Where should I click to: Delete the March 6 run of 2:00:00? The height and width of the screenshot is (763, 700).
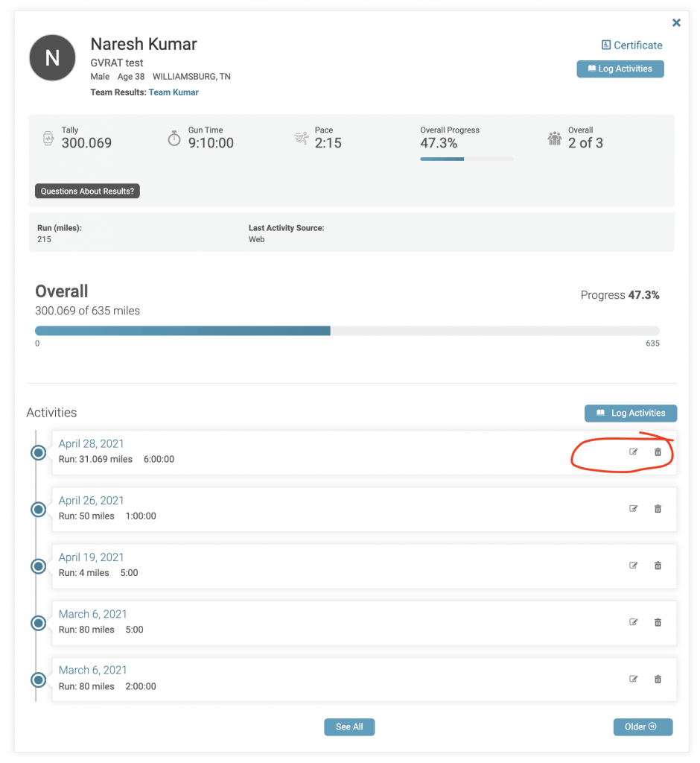pyautogui.click(x=658, y=679)
